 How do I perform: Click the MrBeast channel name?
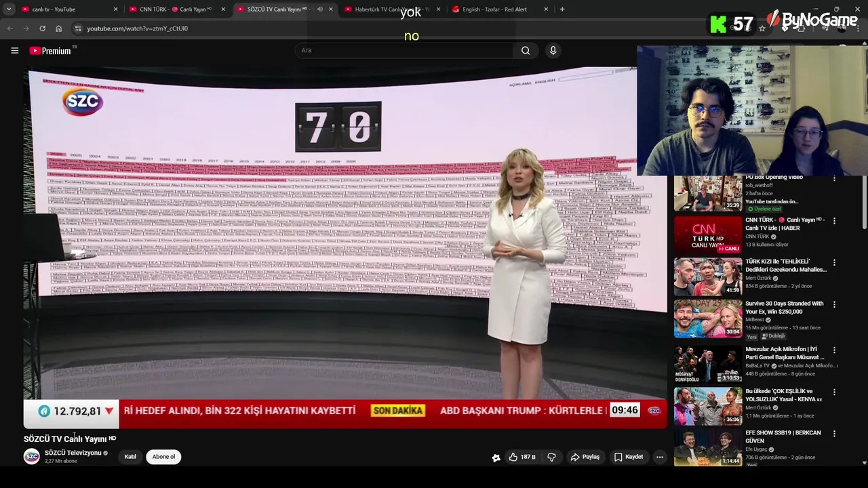click(x=755, y=320)
